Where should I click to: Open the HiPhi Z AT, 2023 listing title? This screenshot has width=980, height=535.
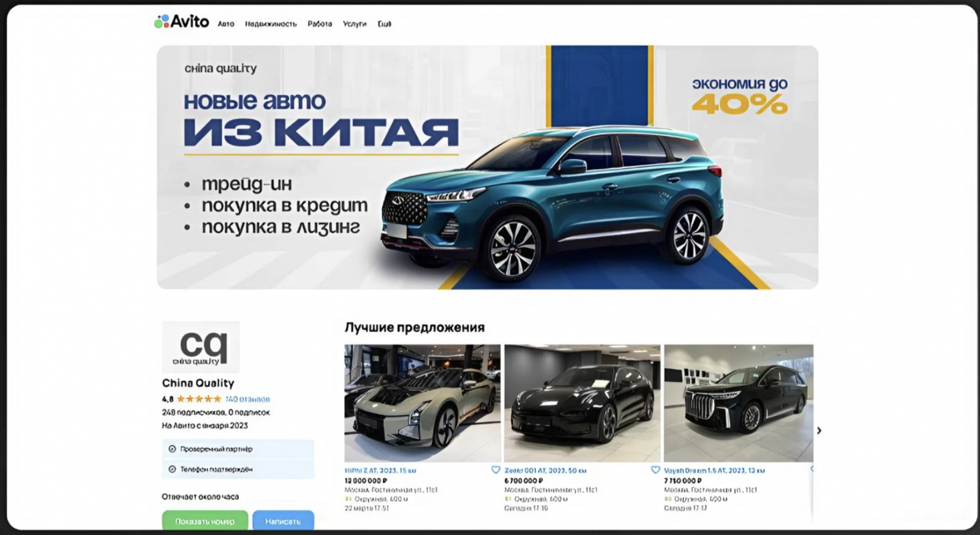pos(380,471)
